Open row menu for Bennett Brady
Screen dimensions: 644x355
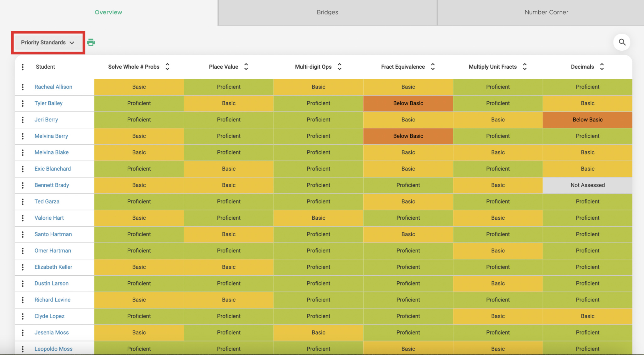coord(23,185)
